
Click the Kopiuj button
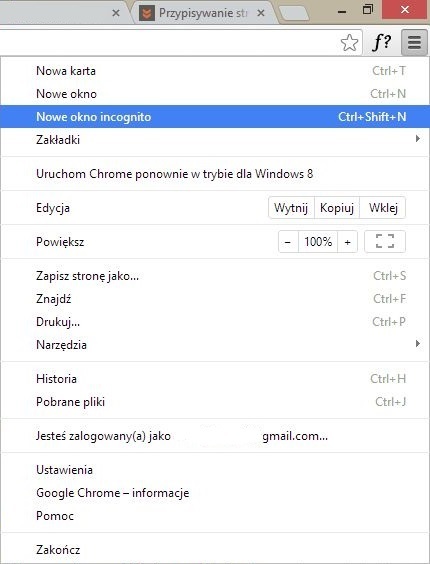coord(337,208)
